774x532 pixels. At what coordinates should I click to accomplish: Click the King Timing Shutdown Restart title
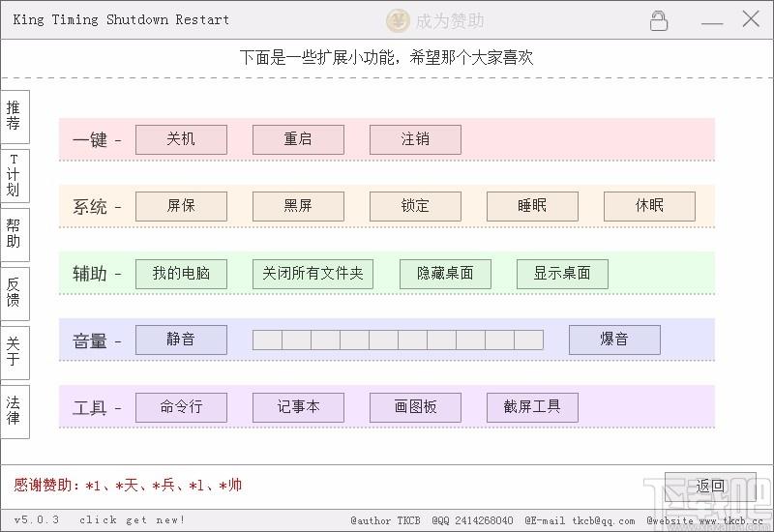click(121, 20)
